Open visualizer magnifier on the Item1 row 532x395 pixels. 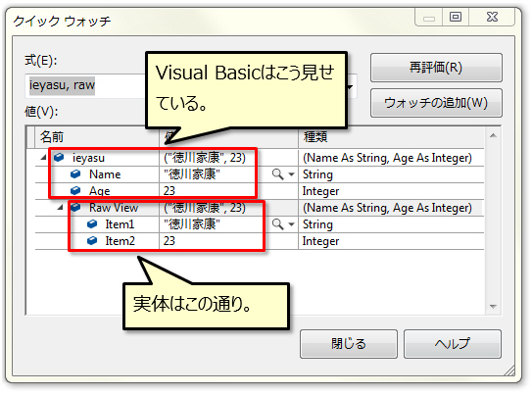[277, 224]
